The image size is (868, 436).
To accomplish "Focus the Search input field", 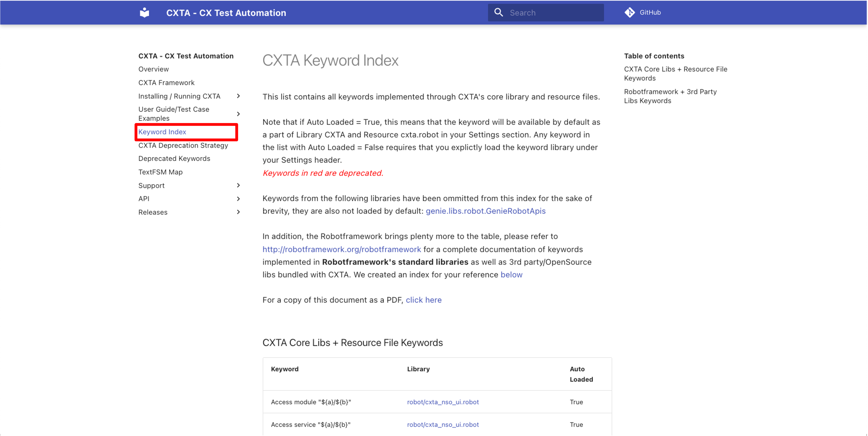I will pyautogui.click(x=546, y=12).
